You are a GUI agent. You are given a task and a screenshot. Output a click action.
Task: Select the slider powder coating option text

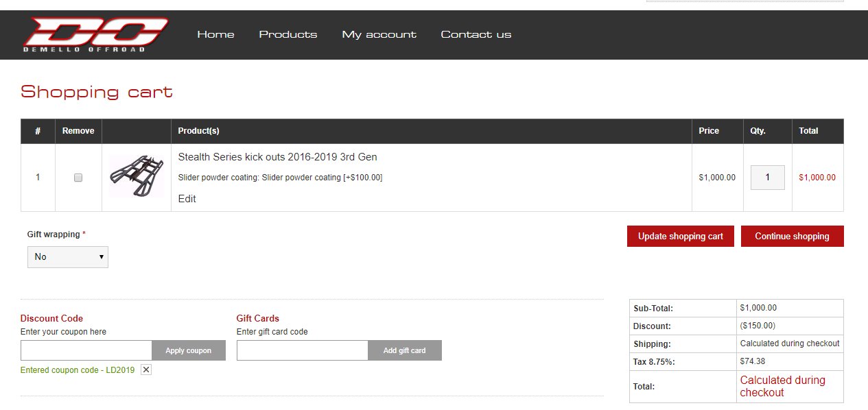pyautogui.click(x=281, y=178)
